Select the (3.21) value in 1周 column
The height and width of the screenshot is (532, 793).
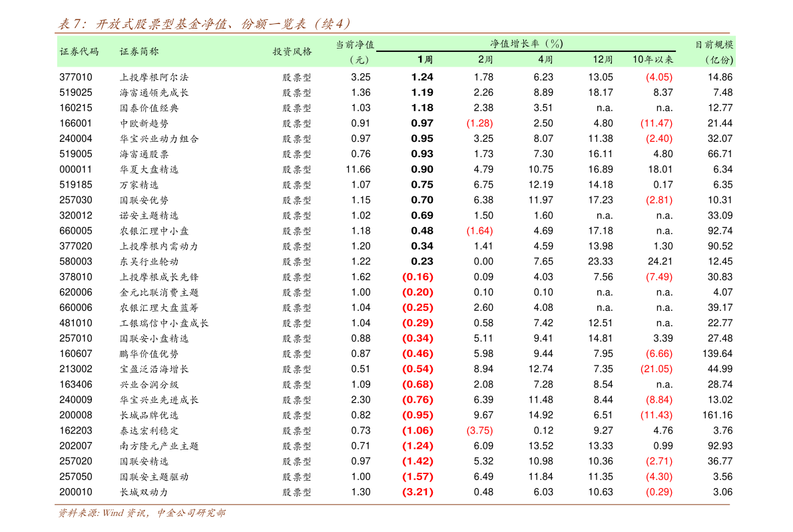[x=417, y=492]
